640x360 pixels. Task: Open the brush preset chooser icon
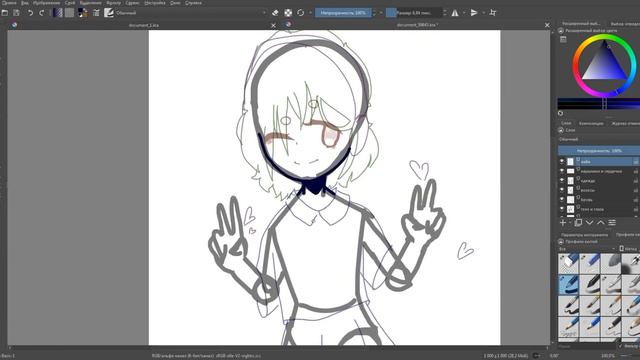coord(109,13)
